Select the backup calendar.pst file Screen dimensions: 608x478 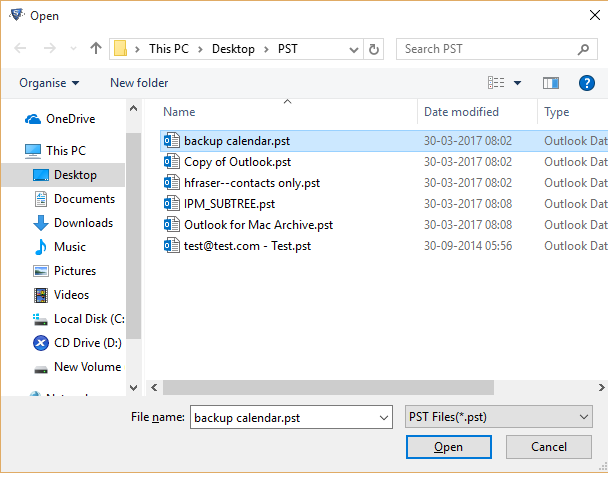coord(384,141)
